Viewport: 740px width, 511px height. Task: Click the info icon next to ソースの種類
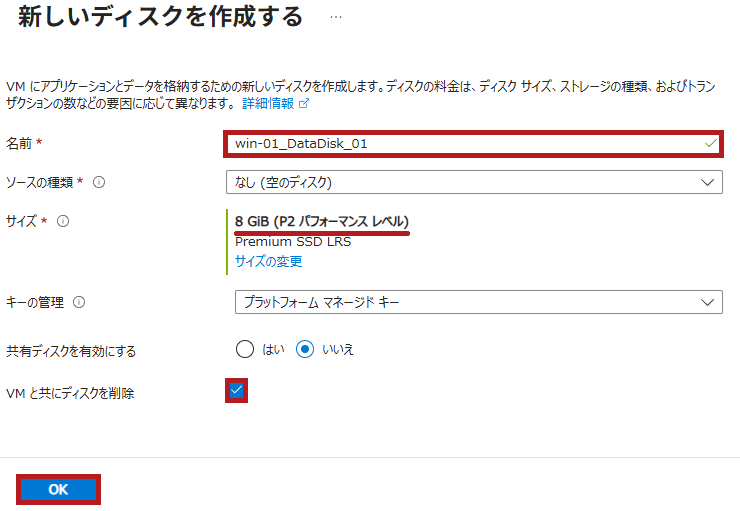coord(99,182)
